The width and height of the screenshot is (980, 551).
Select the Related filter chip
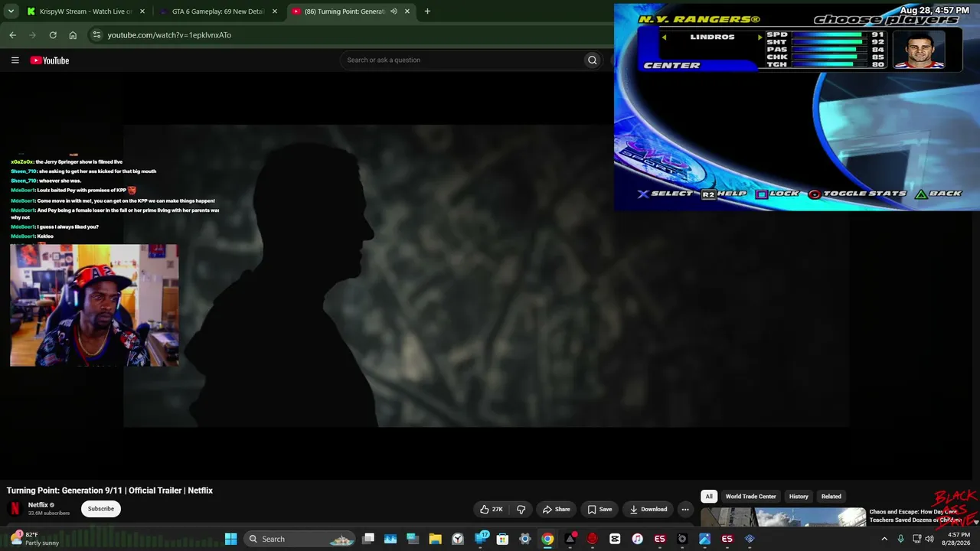(831, 497)
